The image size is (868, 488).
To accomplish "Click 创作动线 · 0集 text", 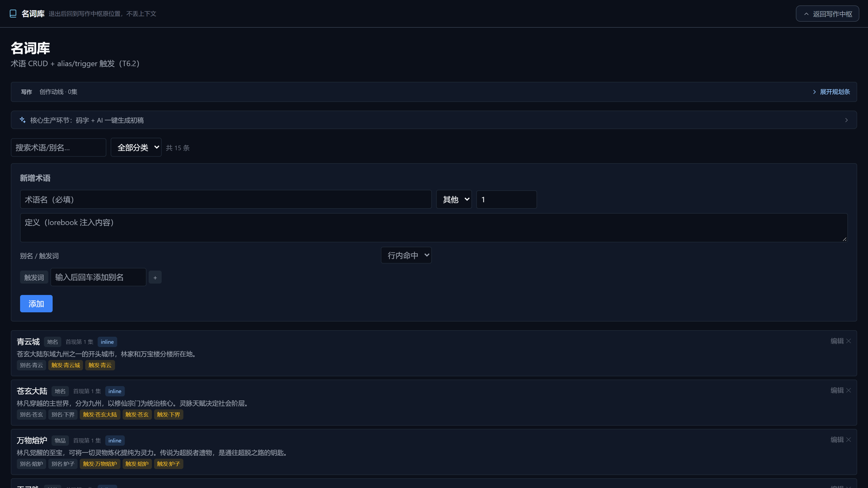I will pos(58,92).
